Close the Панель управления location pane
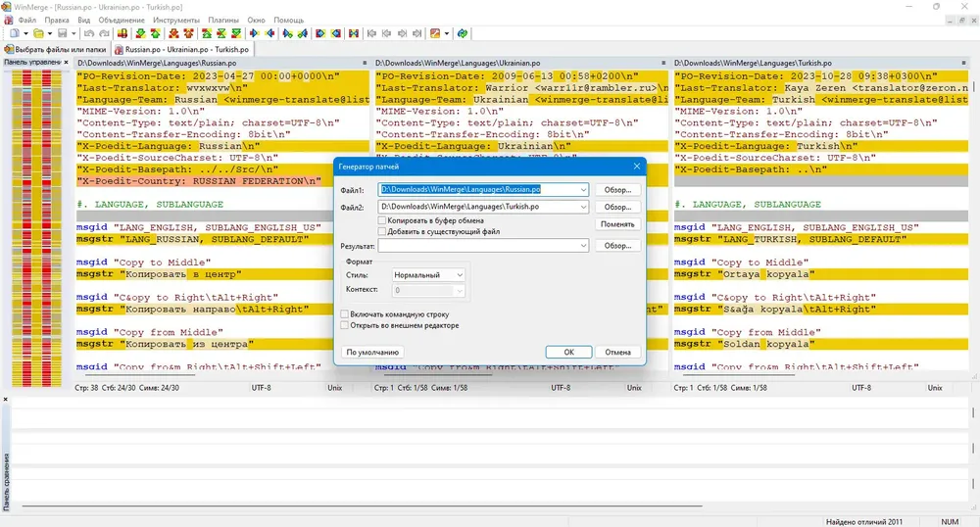This screenshot has width=980, height=527. click(66, 63)
